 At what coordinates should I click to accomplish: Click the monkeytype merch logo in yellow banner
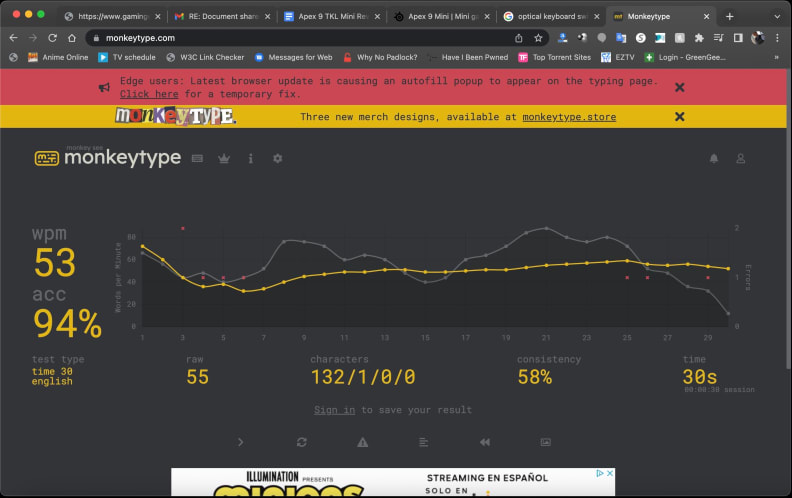[175, 116]
